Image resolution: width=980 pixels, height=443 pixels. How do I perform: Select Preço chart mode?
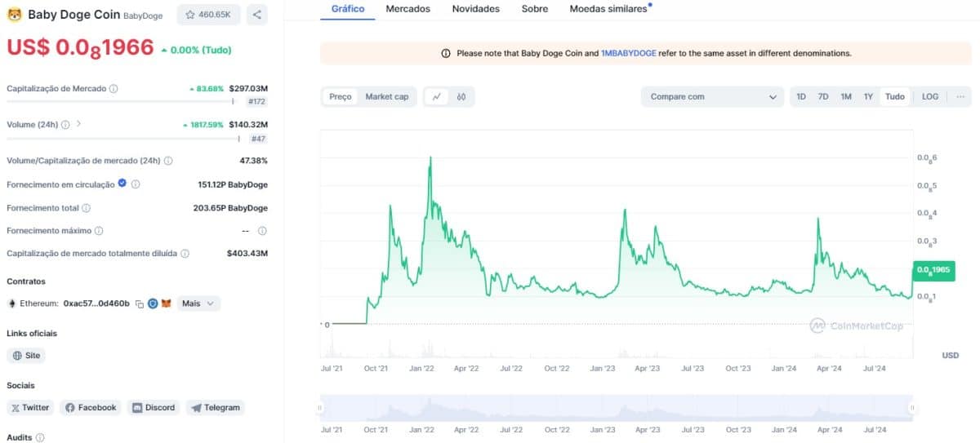pos(341,96)
